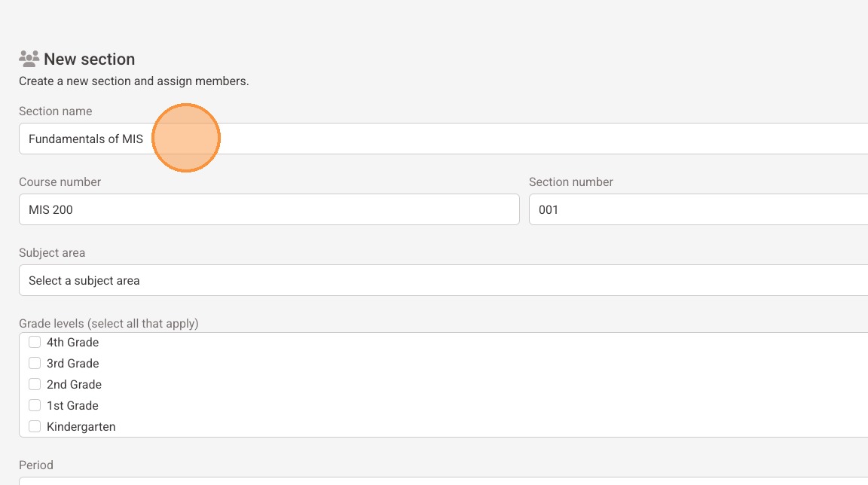Enable the 2nd Grade checkbox
The width and height of the screenshot is (868, 485).
(35, 384)
